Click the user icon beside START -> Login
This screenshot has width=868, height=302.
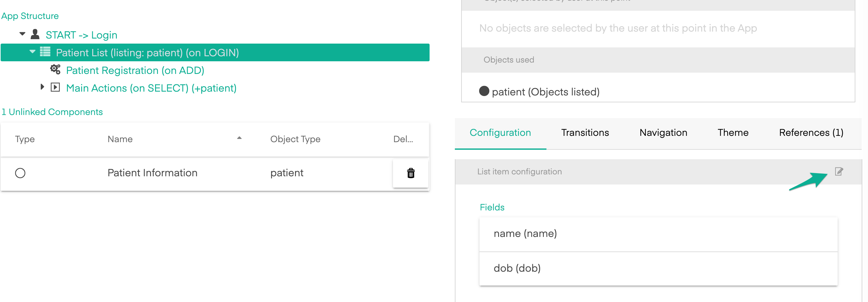[35, 34]
